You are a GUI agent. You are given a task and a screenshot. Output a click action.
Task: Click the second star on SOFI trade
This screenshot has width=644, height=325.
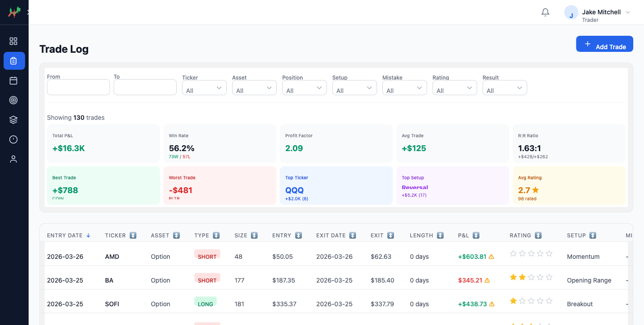[x=522, y=301]
